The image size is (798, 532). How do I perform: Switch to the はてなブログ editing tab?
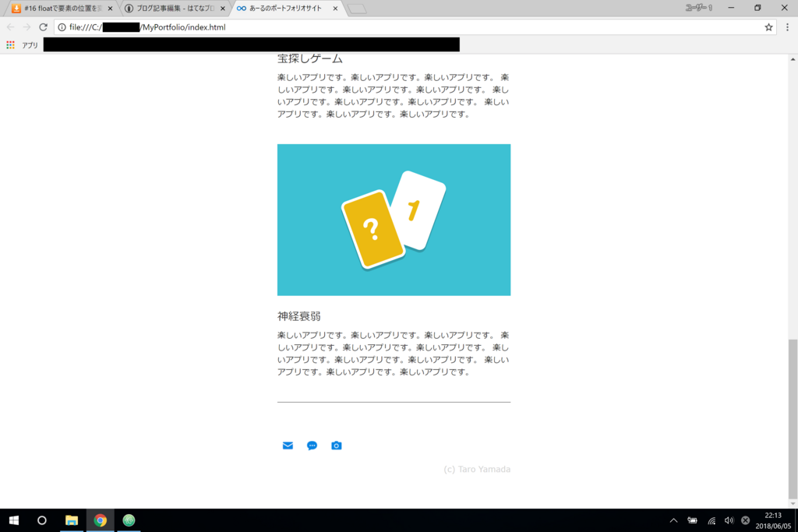(x=164, y=9)
